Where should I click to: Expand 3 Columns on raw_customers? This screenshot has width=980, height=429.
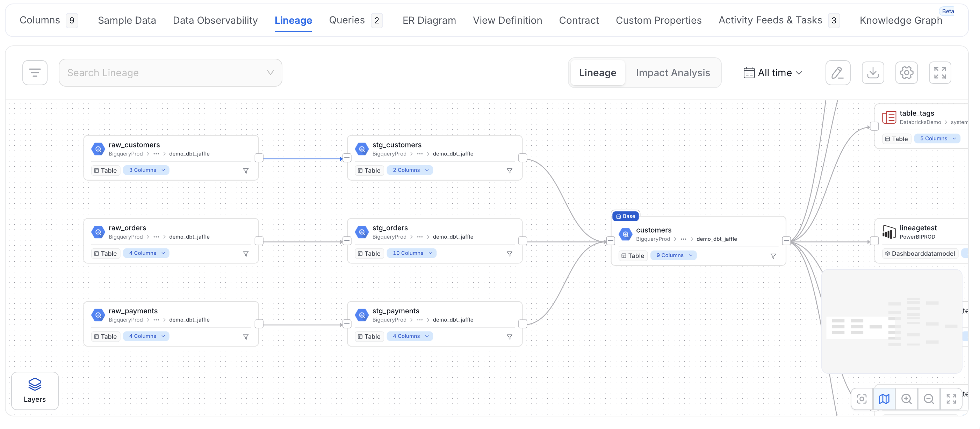point(146,170)
